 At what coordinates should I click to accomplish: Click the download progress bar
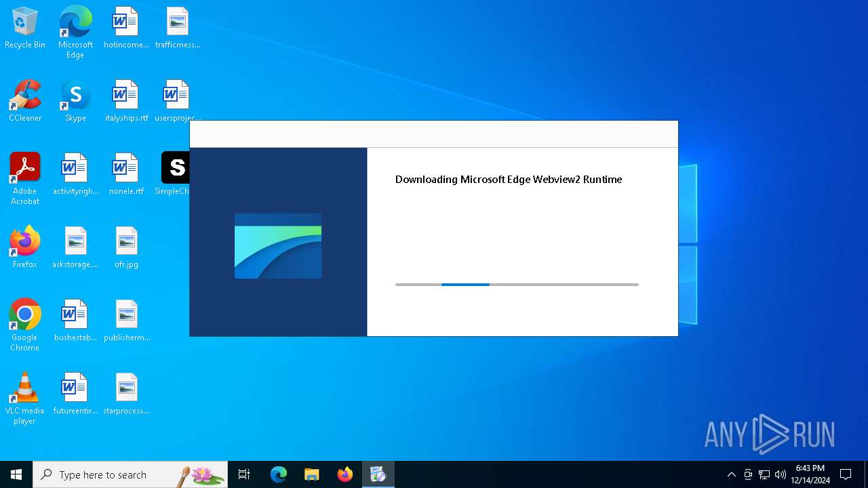pyautogui.click(x=517, y=285)
